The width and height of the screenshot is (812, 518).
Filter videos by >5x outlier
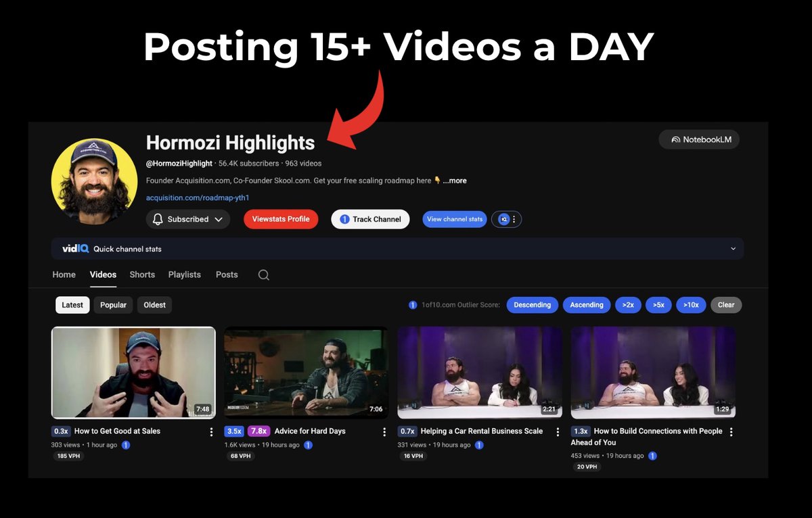[658, 305]
